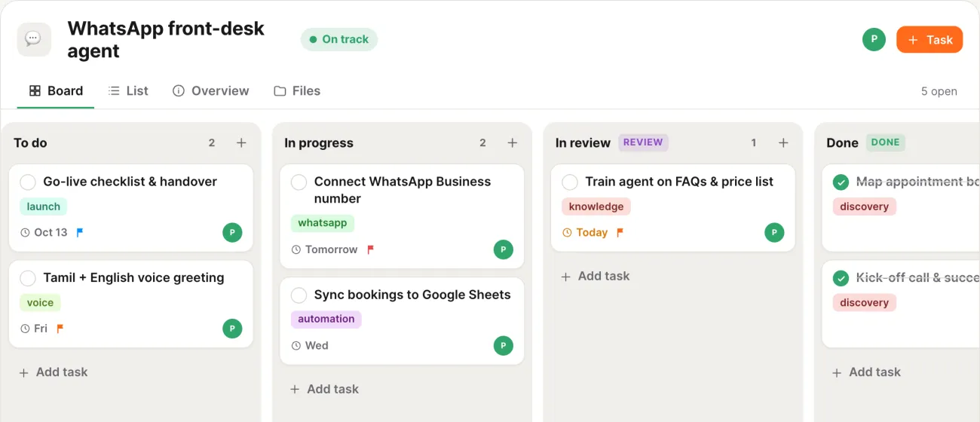Mark Connect WhatsApp Business number complete
The image size is (980, 422).
click(299, 182)
